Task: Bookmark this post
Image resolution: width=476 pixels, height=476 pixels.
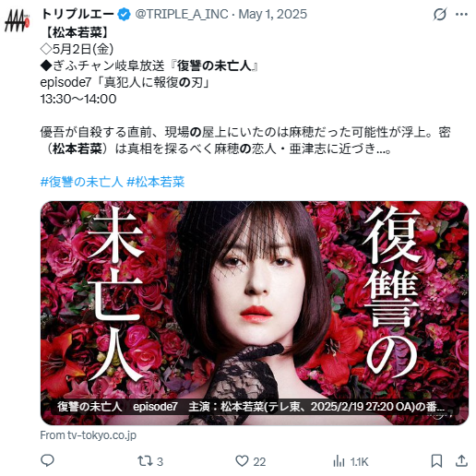Action: [436, 461]
